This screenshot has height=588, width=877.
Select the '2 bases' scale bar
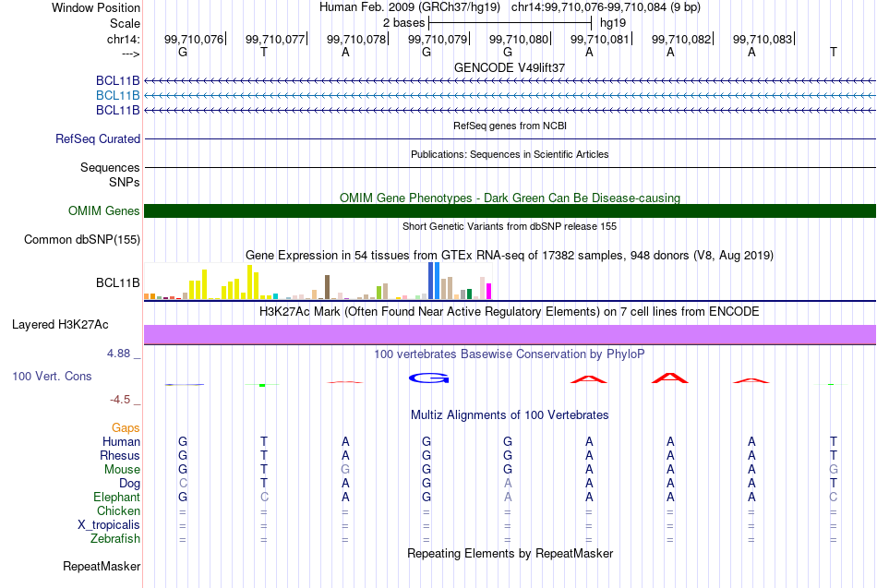click(510, 23)
